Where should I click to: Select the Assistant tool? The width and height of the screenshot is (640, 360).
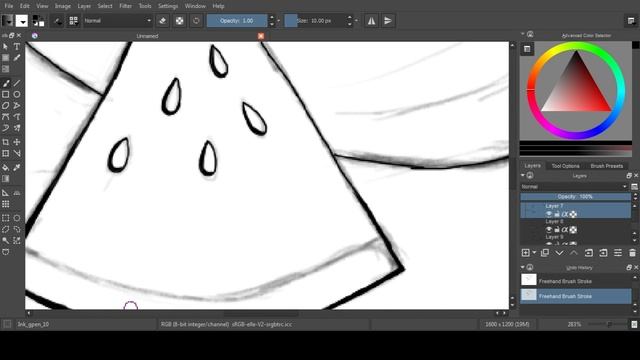coord(6,193)
